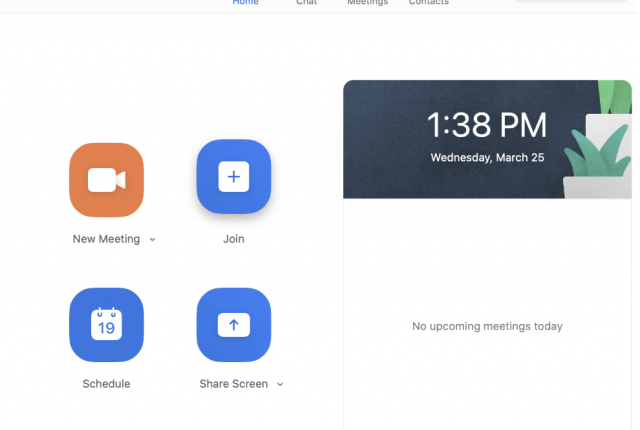Expand the New Meeting options chevron
This screenshot has width=640, height=430.
click(152, 239)
